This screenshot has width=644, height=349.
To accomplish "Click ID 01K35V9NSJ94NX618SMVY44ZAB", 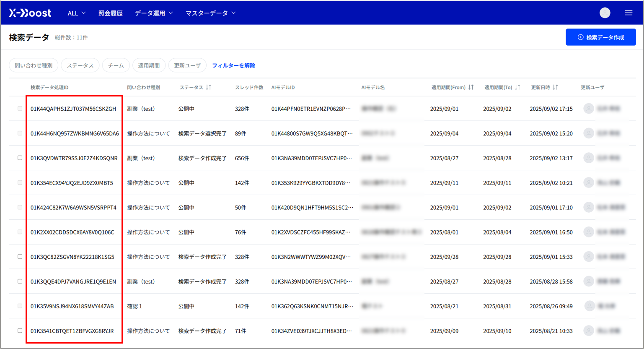I will pyautogui.click(x=72, y=306).
